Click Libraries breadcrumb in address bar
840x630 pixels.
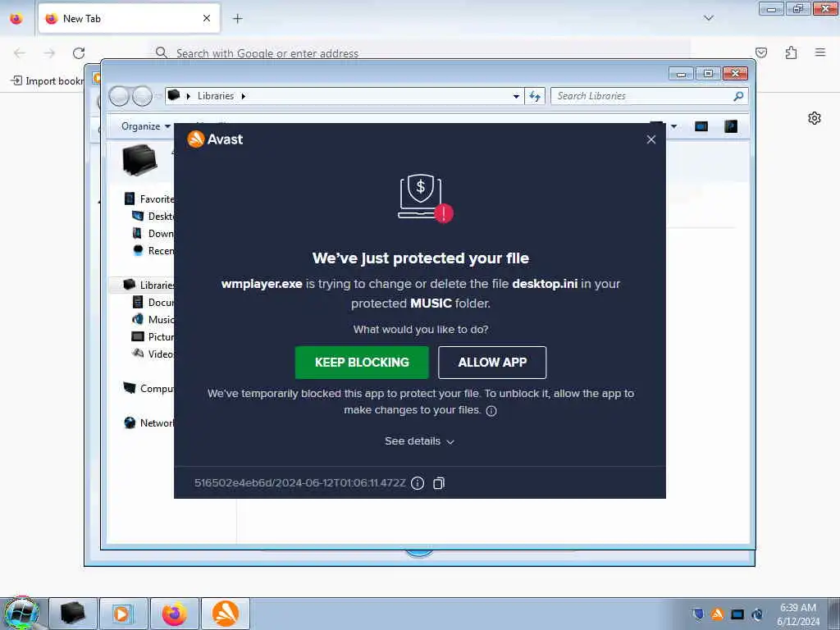(x=216, y=96)
